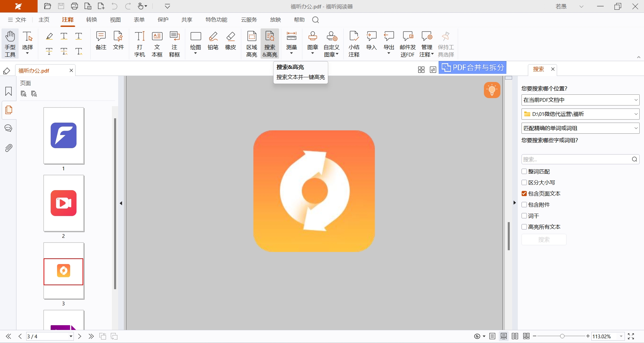Viewport: 644px width, 343px height.
Task: Close the 福昕办公.pdf document tab
Action: pos(71,71)
